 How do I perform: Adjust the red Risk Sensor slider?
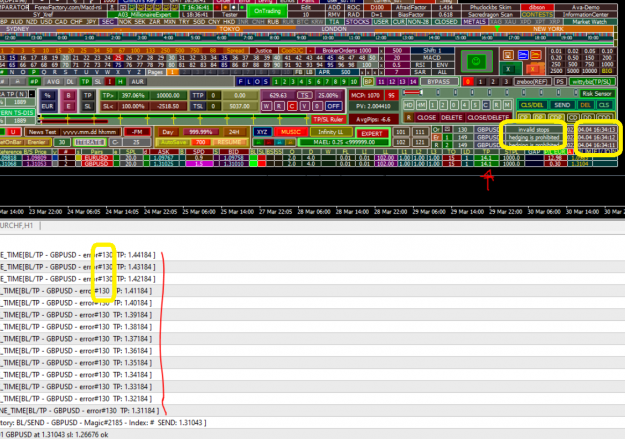413,92
